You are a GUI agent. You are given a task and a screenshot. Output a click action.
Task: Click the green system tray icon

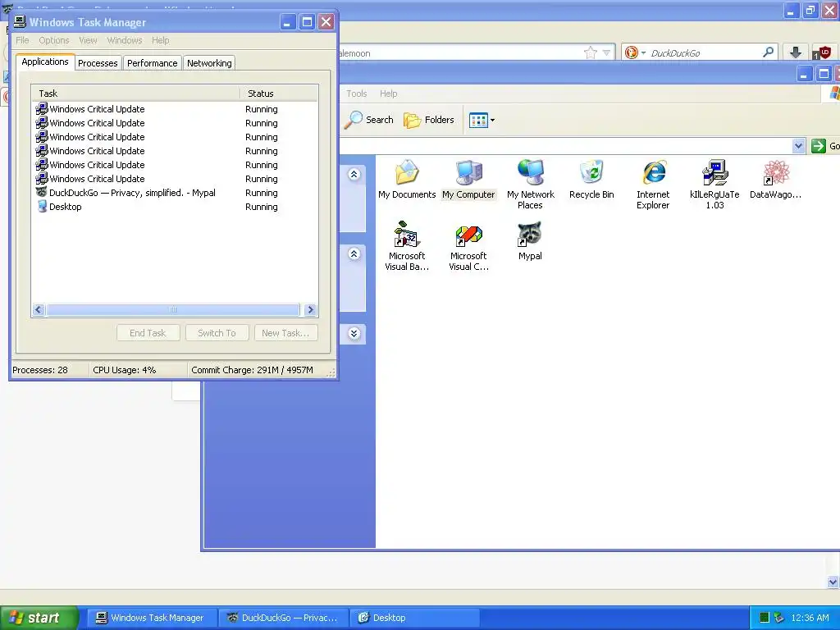pos(765,618)
